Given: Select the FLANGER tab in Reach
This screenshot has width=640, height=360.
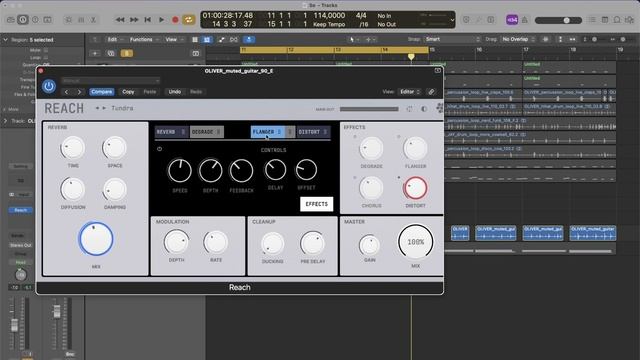Looking at the screenshot, I should click(268, 132).
